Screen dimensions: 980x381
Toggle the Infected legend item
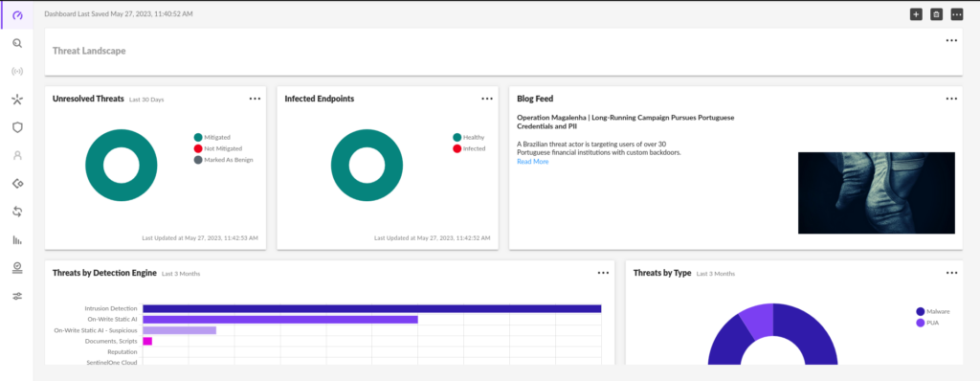pos(469,148)
